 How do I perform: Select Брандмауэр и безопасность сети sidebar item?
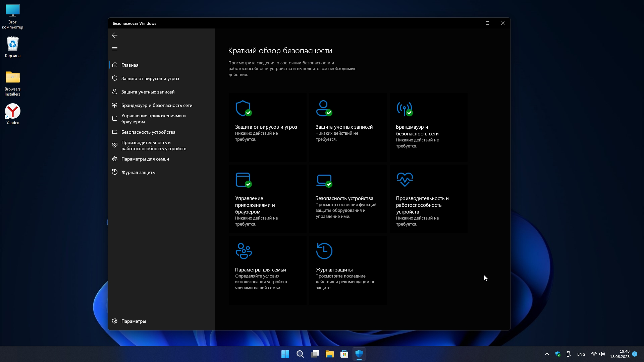coord(157,105)
